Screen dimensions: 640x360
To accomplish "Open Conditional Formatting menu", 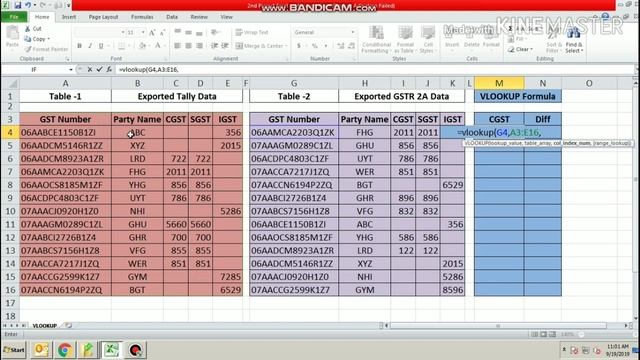I will click(x=376, y=39).
